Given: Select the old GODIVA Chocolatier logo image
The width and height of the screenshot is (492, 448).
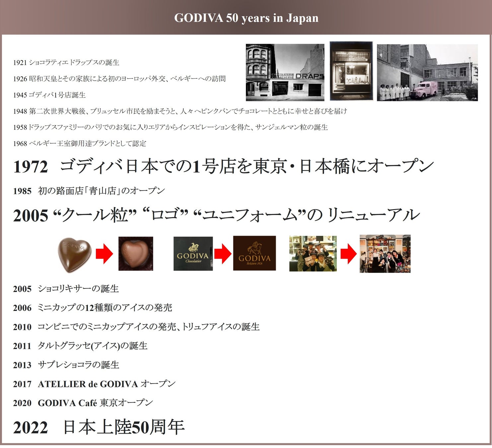Looking at the screenshot, I should pos(193,254).
